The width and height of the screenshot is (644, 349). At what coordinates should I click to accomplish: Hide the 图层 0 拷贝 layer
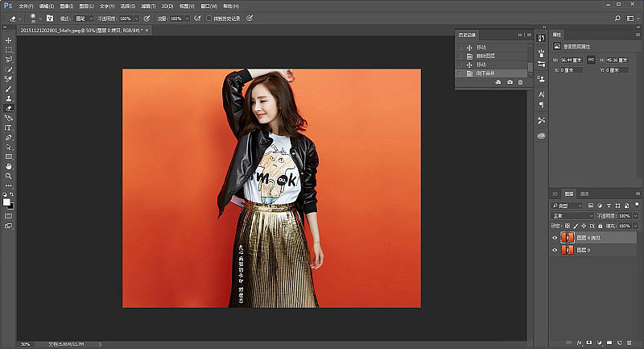click(555, 238)
